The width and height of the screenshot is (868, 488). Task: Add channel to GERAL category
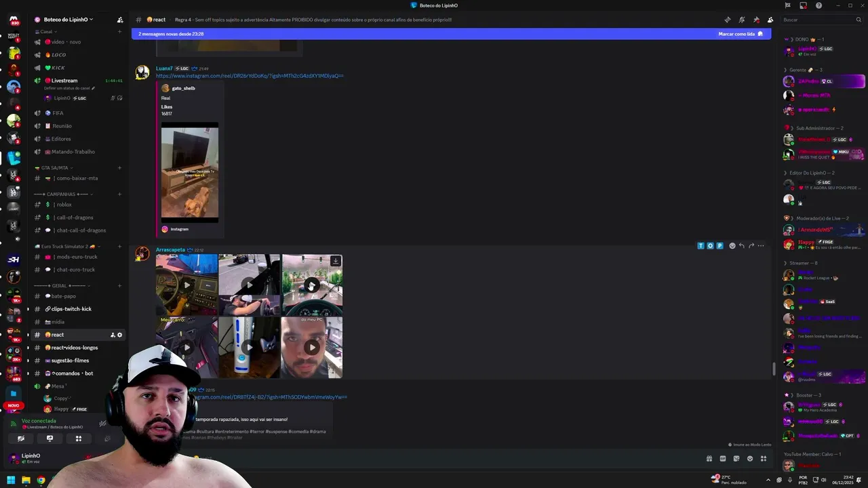pos(119,285)
